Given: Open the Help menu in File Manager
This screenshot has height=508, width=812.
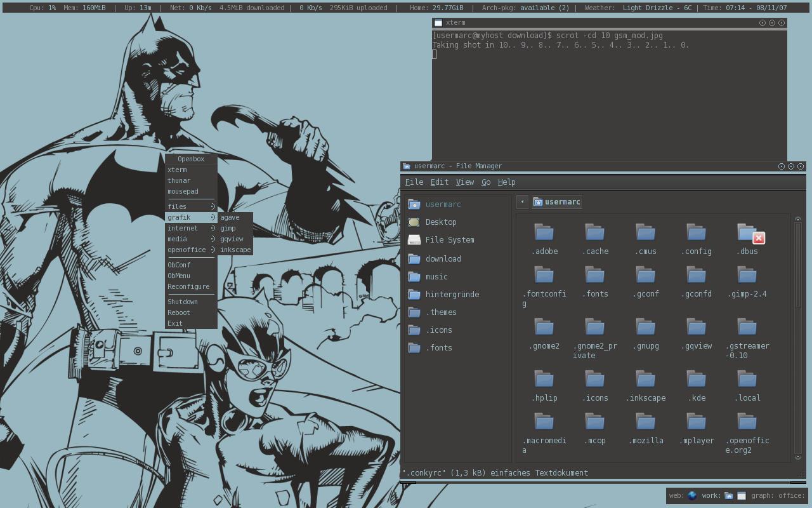Looking at the screenshot, I should tap(506, 182).
